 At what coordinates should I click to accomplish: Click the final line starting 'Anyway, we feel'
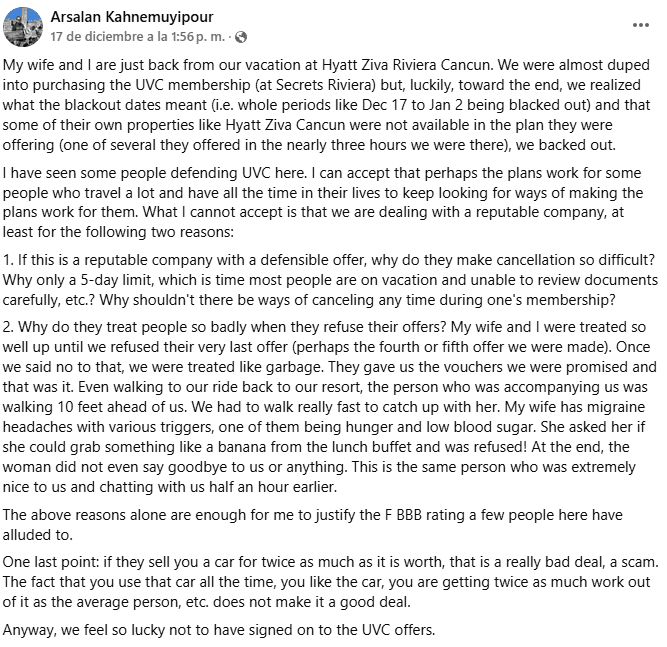click(x=220, y=630)
